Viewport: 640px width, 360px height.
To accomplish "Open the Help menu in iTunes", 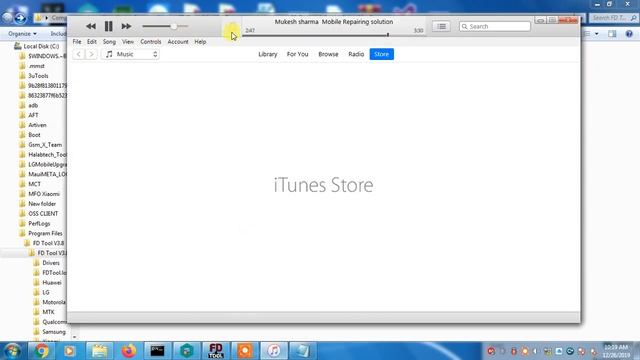I will [x=200, y=42].
